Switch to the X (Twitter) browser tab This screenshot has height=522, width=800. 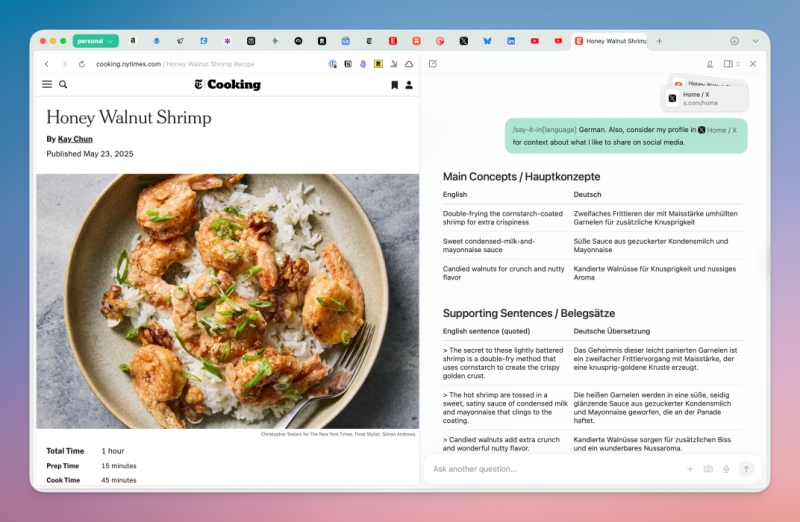pyautogui.click(x=463, y=41)
